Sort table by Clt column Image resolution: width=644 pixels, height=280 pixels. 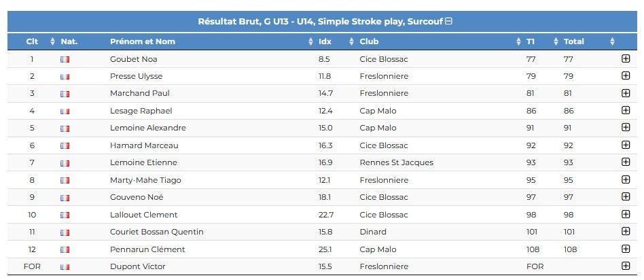pos(33,41)
